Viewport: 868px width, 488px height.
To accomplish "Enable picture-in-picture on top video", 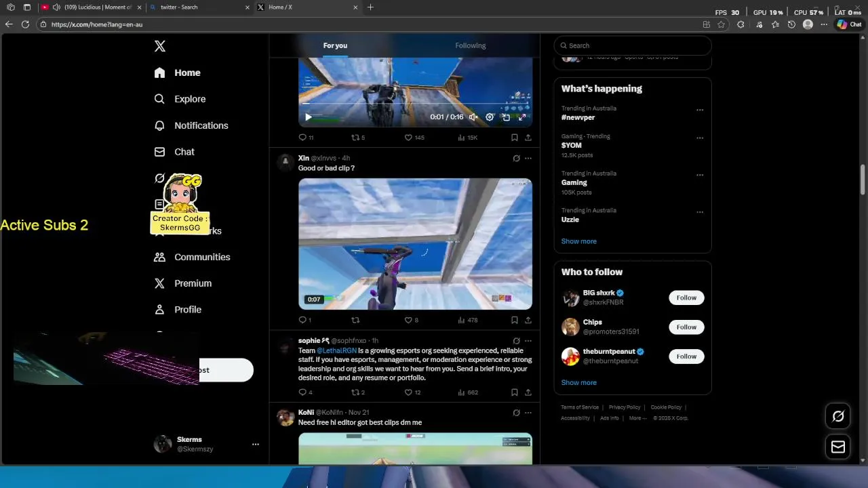I will pyautogui.click(x=506, y=117).
